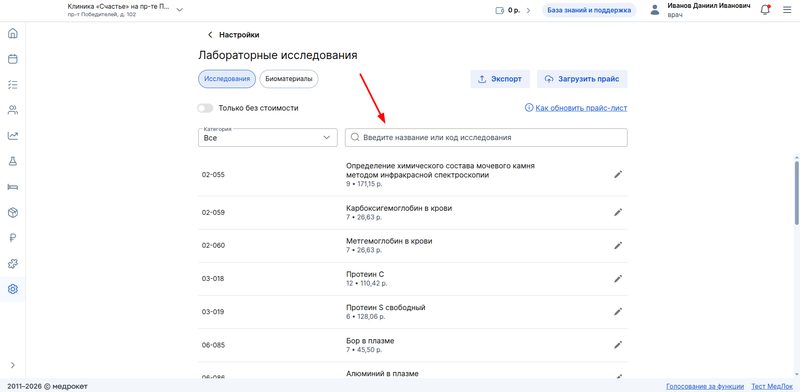Edit Карбоксигемоглобин в крови with pencil icon
Image resolution: width=800 pixels, height=392 pixels.
click(x=618, y=212)
